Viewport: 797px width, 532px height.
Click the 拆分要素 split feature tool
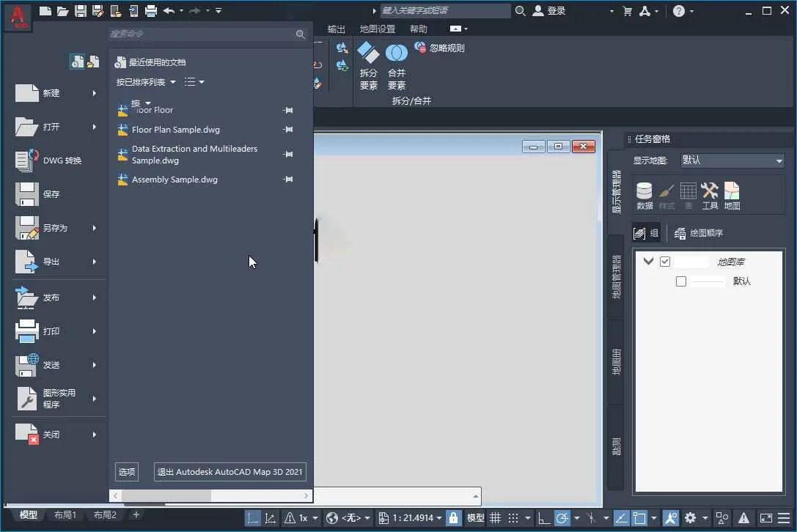[369, 66]
